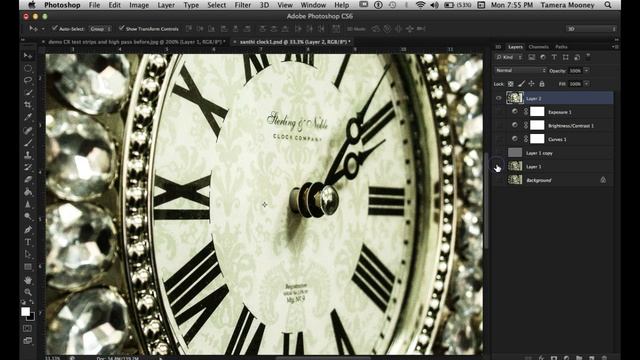Select the Eraser tool
Viewport: 640px width, 360px height.
28,180
